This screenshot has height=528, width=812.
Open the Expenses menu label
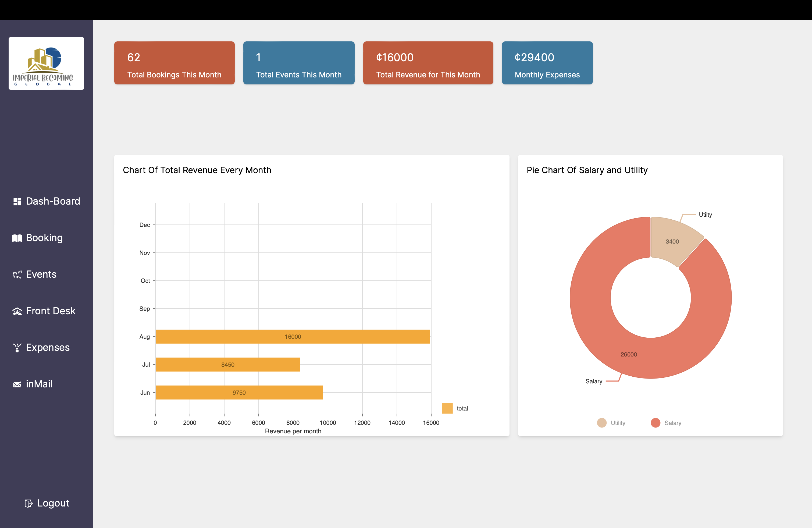(48, 347)
